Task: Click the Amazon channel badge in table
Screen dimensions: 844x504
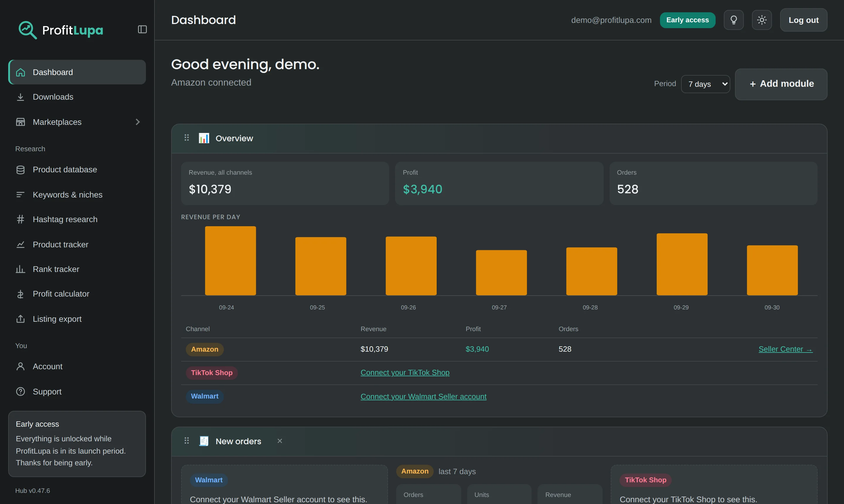Action: pyautogui.click(x=205, y=349)
